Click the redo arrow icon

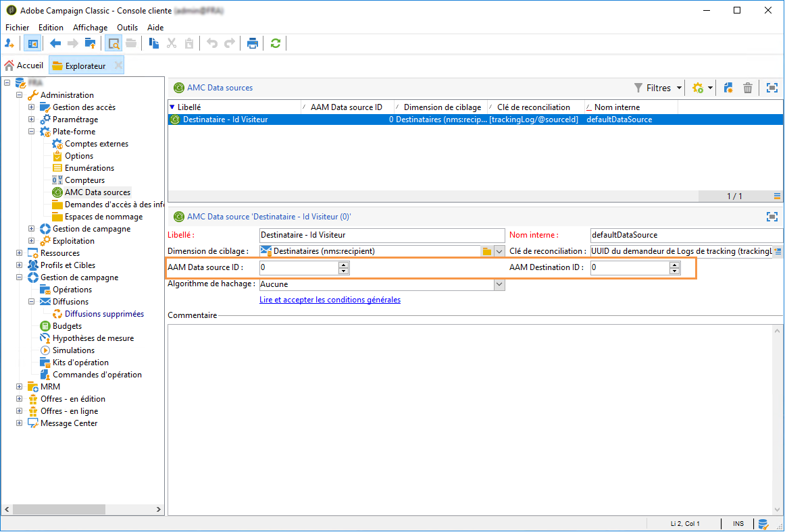coord(229,43)
